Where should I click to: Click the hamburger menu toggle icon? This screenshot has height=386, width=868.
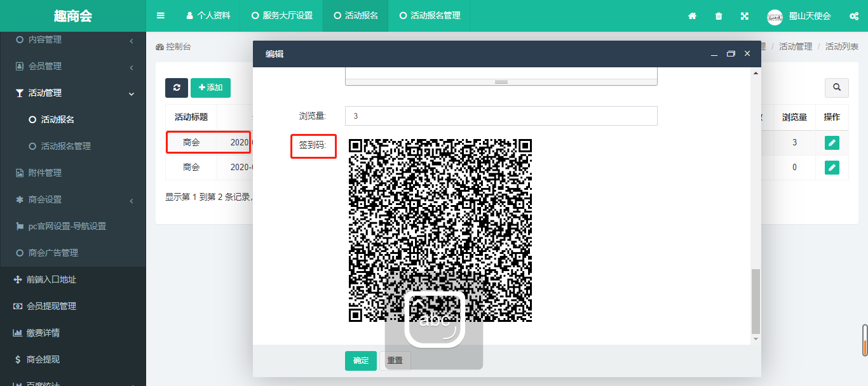point(161,15)
